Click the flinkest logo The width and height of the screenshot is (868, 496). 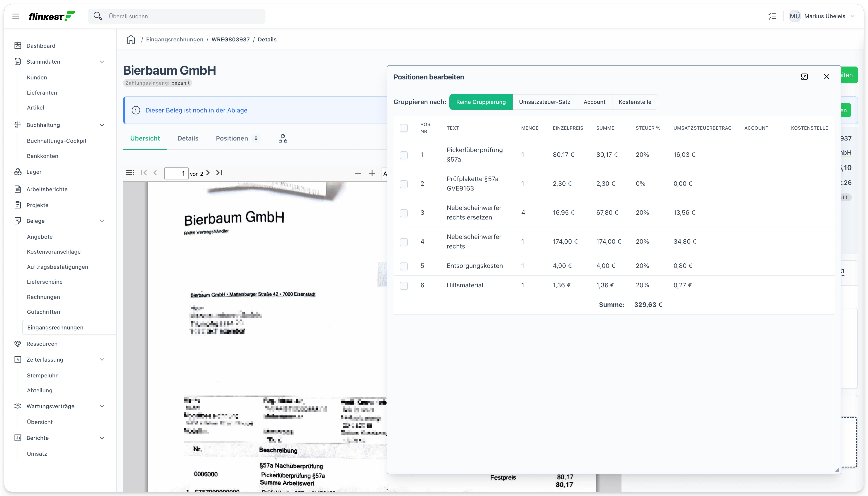click(52, 16)
